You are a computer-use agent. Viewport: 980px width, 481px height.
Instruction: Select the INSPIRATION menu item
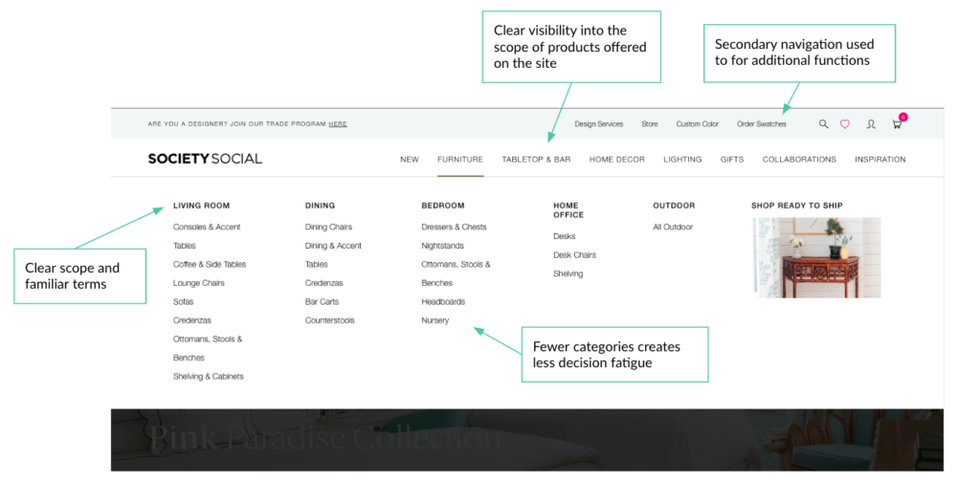tap(880, 160)
